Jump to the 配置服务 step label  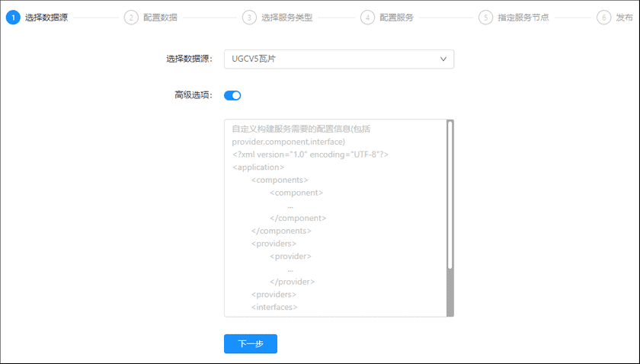tap(396, 18)
